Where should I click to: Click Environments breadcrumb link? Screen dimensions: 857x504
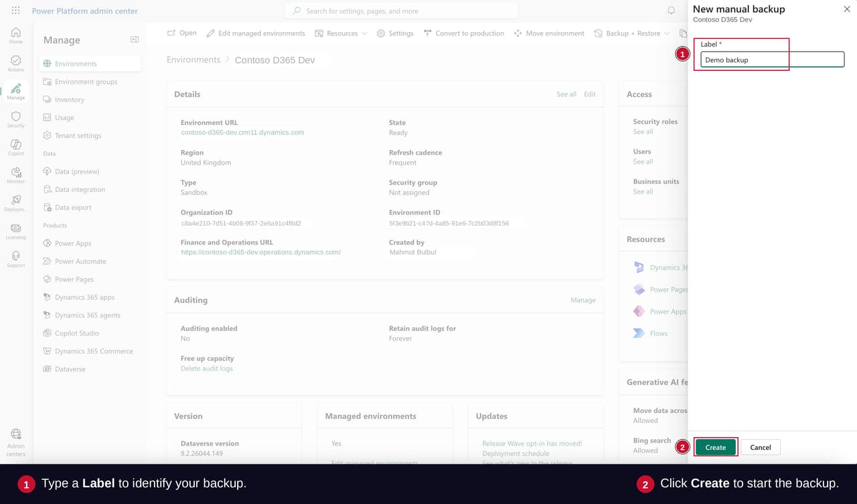point(193,60)
